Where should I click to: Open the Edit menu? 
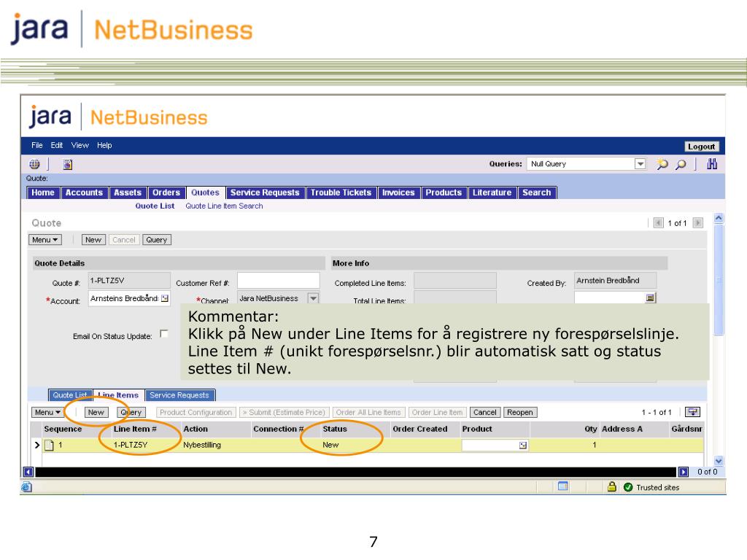click(x=57, y=145)
